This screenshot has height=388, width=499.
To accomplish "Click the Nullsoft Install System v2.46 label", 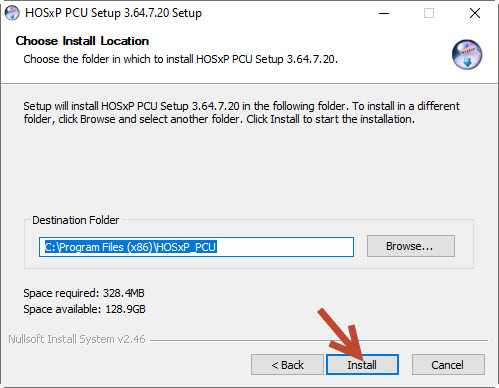I will (x=77, y=339).
